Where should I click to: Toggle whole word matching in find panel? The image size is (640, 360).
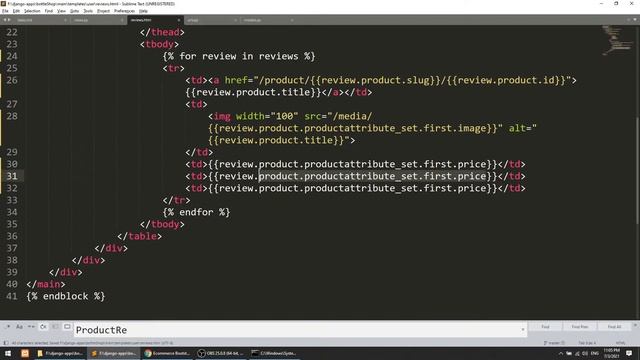pos(31,327)
